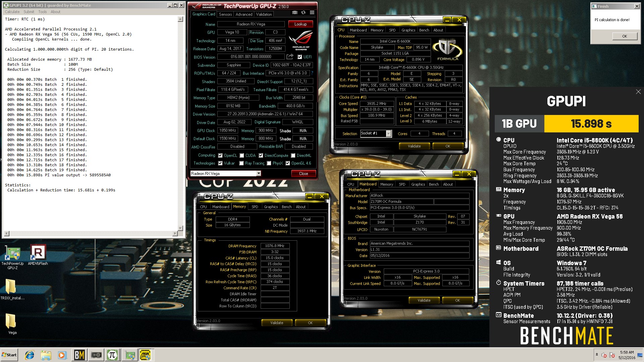Click the BIOS export arrow icon in GPU-Z
The width and height of the screenshot is (644, 362).
290,57
